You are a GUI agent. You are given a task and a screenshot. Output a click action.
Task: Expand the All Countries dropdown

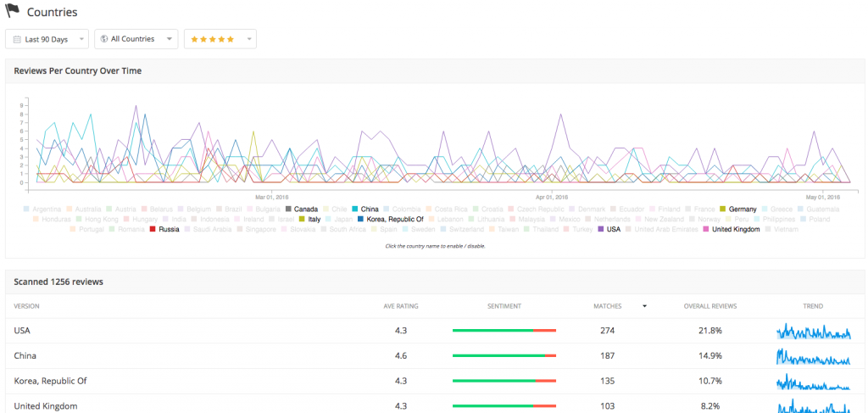point(136,39)
